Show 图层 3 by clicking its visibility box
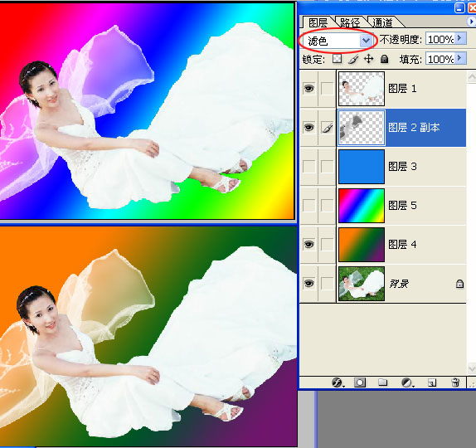The width and height of the screenshot is (476, 448). [x=309, y=167]
